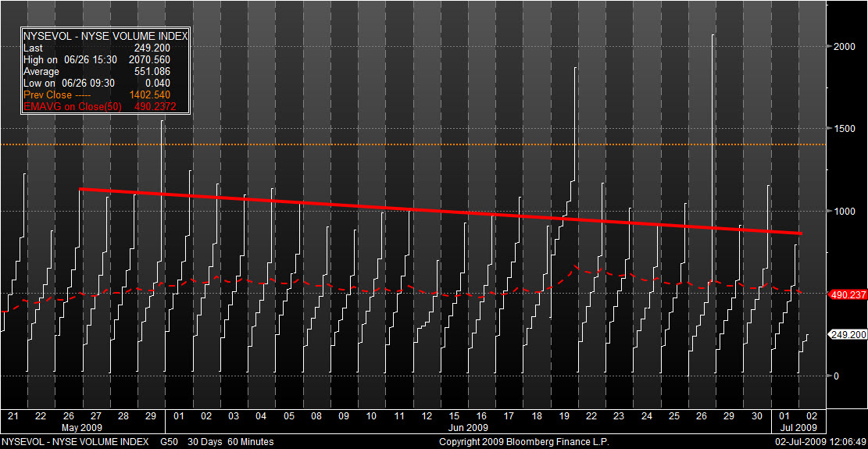The width and height of the screenshot is (868, 449).
Task: Click the Average label in the legend
Action: [x=41, y=72]
